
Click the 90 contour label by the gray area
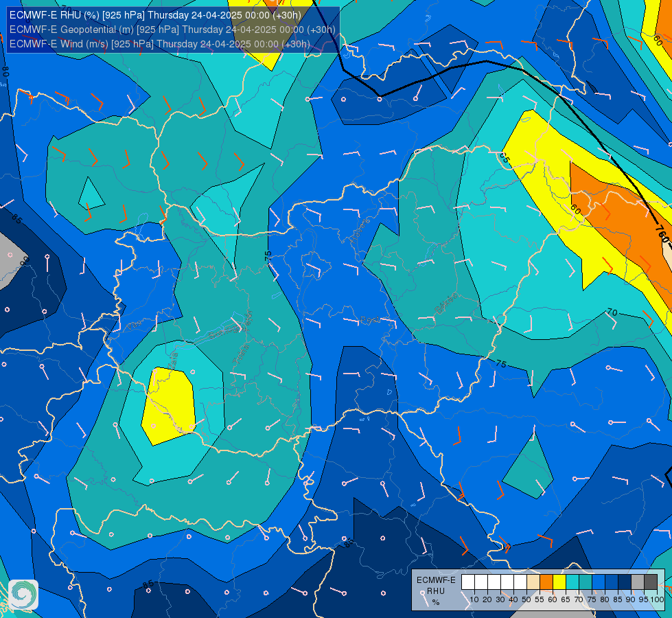pyautogui.click(x=25, y=260)
